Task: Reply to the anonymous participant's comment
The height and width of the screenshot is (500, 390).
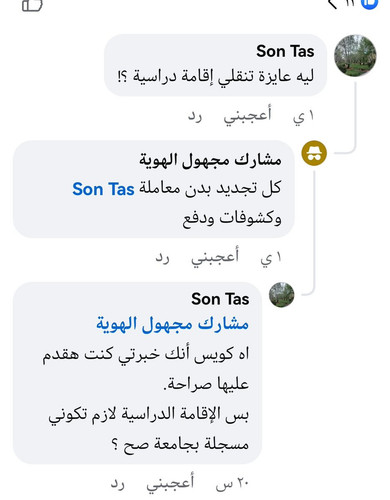Action: [x=162, y=258]
